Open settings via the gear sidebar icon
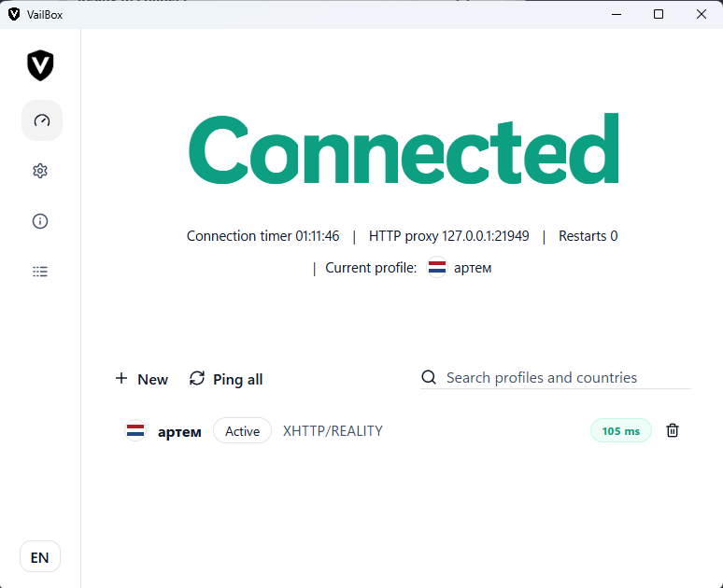Viewport: 723px width, 588px height. point(40,171)
